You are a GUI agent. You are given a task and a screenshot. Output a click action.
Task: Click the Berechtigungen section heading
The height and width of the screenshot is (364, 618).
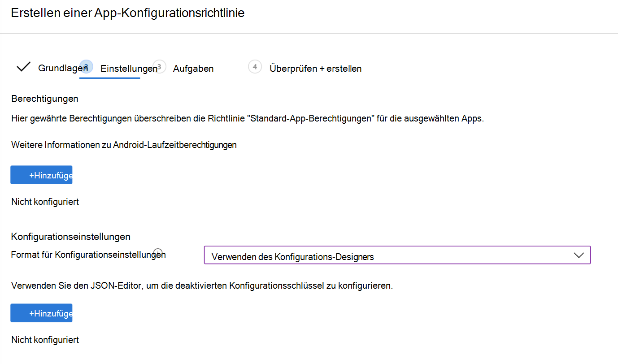click(x=45, y=98)
